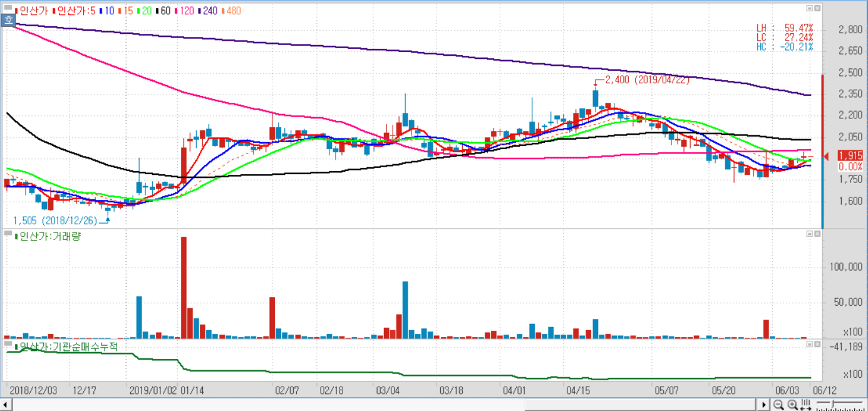This screenshot has height=411, width=868.
Task: Select the 10-day moving average legend
Action: (x=106, y=11)
